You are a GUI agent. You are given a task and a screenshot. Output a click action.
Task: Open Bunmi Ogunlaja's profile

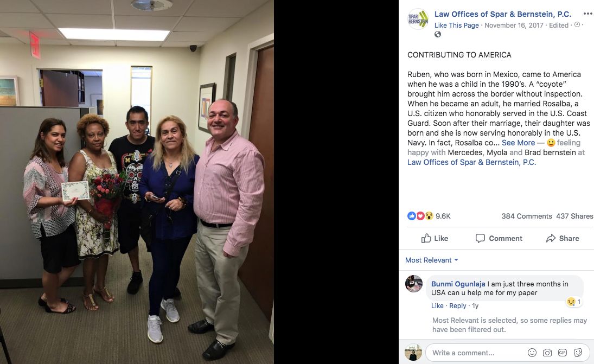[458, 284]
